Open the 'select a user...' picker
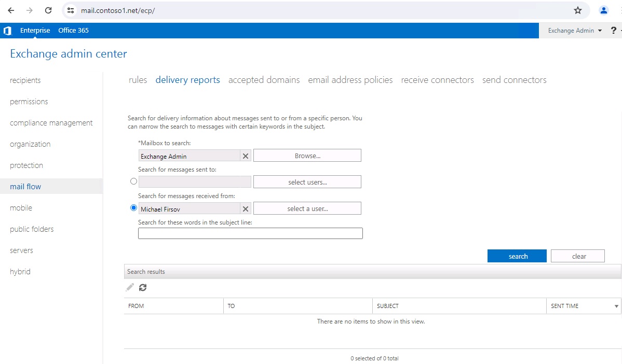 click(307, 208)
